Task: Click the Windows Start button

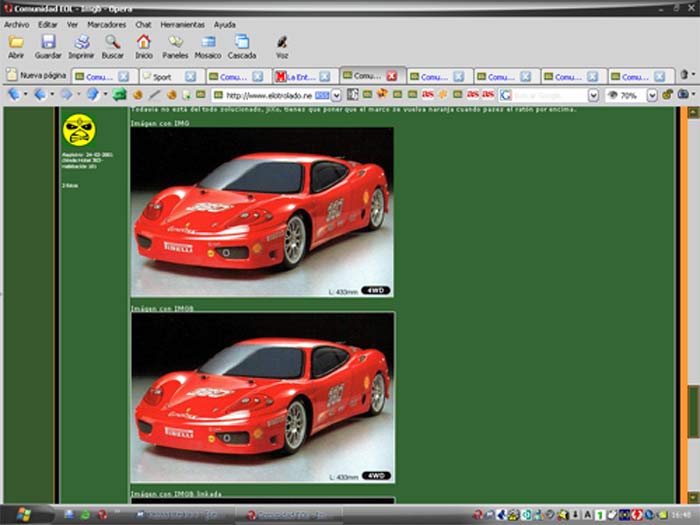Action: point(25,514)
